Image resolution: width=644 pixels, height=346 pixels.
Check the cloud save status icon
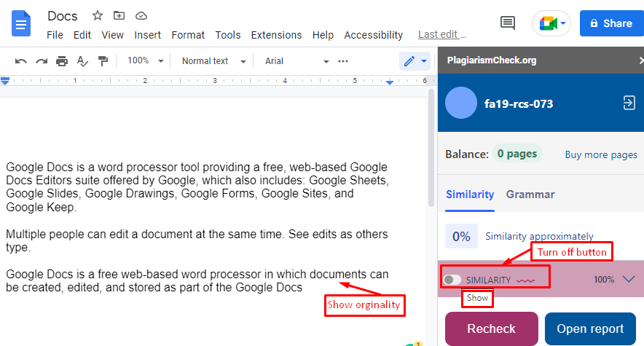click(x=141, y=15)
